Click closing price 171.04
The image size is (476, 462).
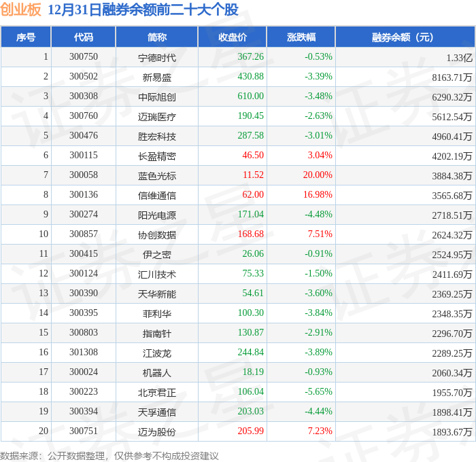point(250,215)
